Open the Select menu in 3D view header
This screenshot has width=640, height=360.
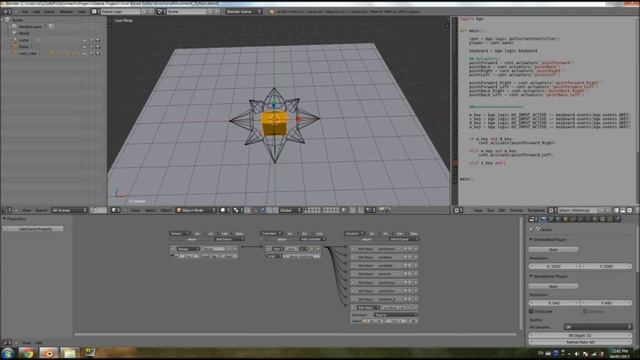tap(150, 210)
